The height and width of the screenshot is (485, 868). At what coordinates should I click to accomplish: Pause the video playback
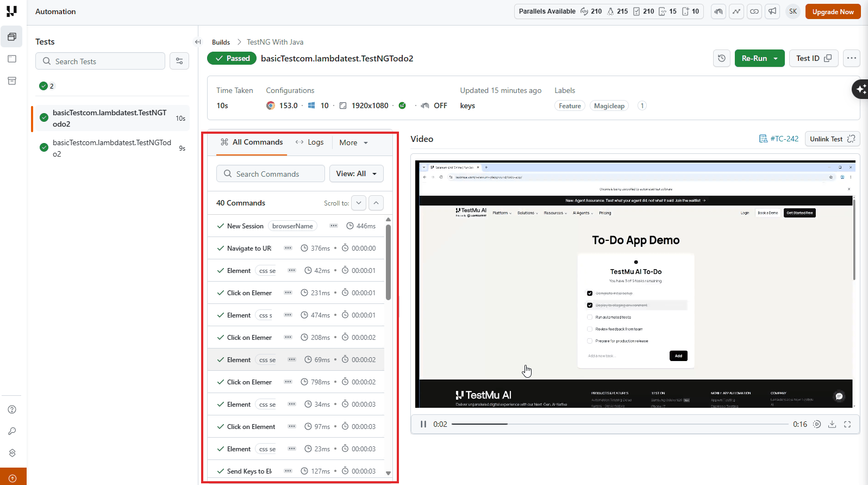(423, 424)
